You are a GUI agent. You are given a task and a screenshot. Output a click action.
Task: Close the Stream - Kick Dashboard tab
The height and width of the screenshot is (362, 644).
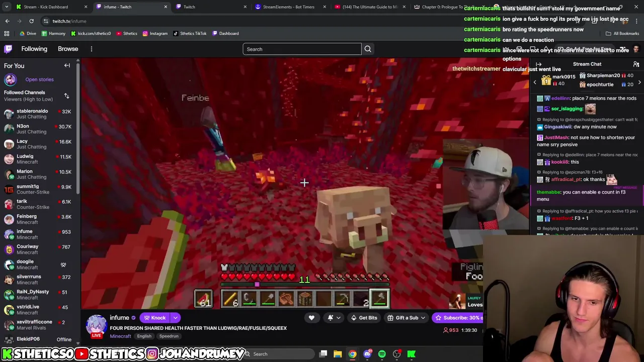click(x=86, y=7)
